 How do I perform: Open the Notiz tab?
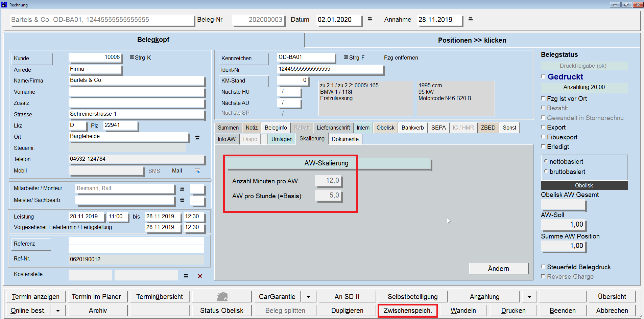252,128
